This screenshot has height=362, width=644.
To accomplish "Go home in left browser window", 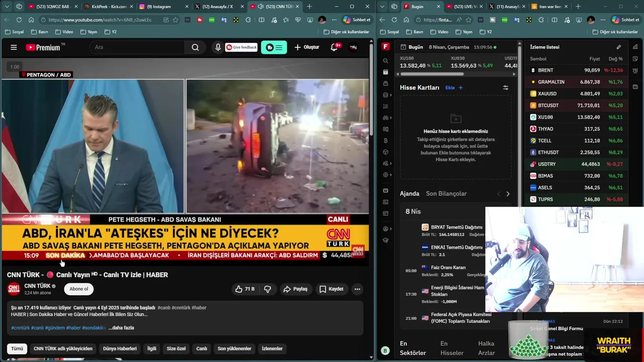I will 31,20.
